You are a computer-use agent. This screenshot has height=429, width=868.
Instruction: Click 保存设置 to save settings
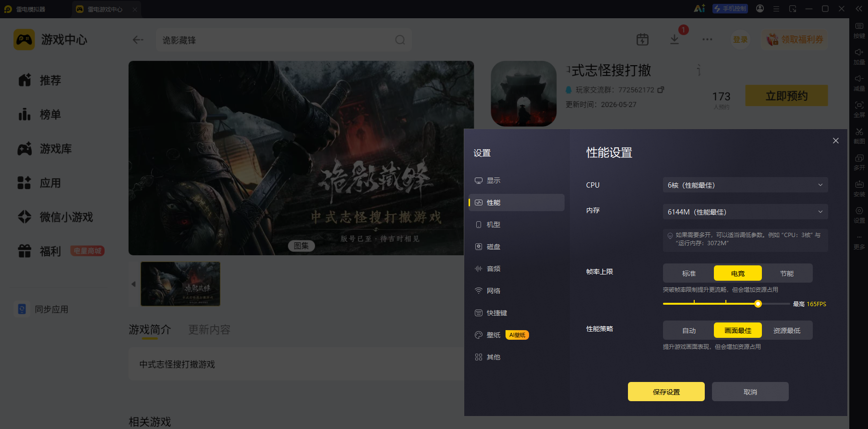(x=666, y=392)
